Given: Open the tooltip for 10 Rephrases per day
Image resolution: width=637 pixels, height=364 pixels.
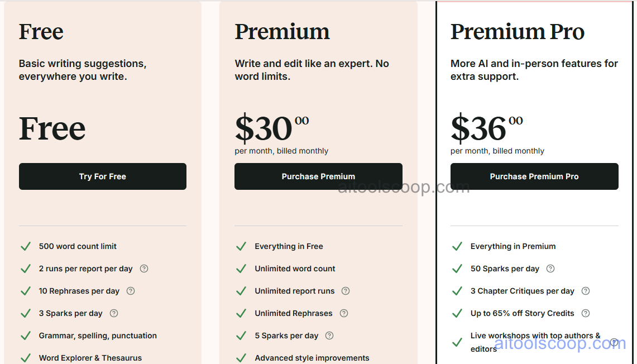Looking at the screenshot, I should pyautogui.click(x=130, y=291).
